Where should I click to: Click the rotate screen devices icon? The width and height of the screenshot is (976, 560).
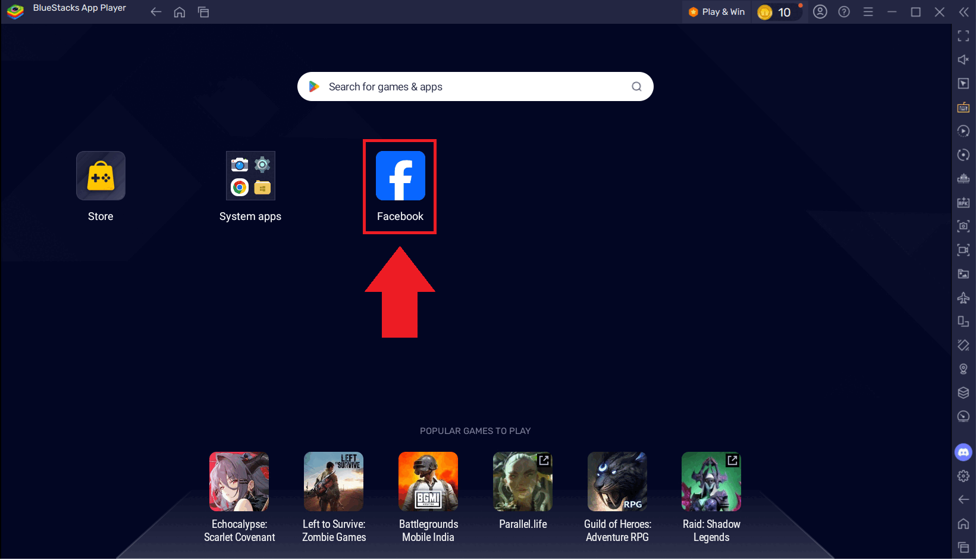(x=964, y=321)
